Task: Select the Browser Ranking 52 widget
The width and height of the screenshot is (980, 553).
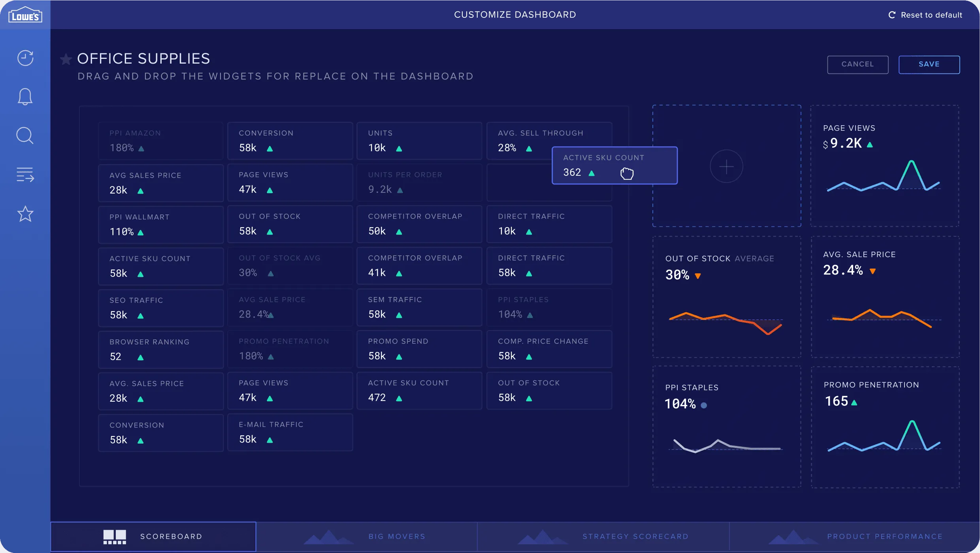Action: (161, 350)
